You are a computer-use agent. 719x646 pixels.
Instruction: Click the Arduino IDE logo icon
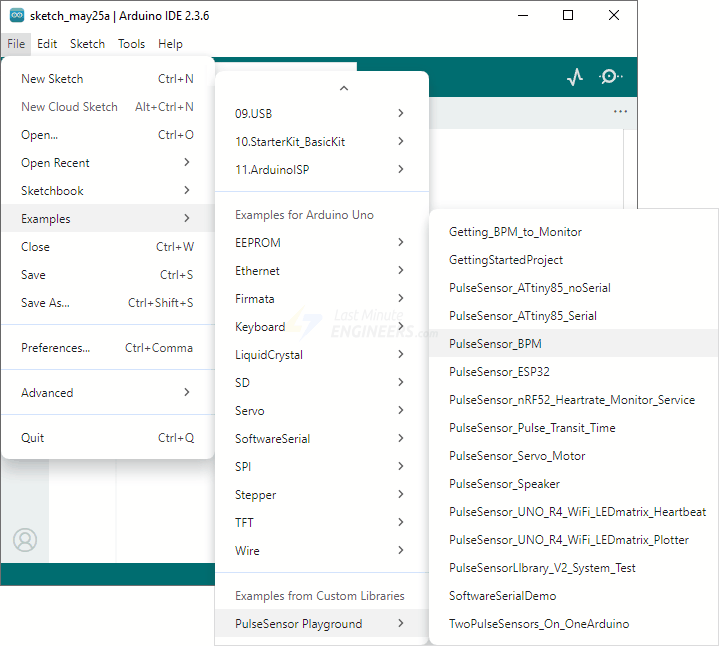(17, 15)
